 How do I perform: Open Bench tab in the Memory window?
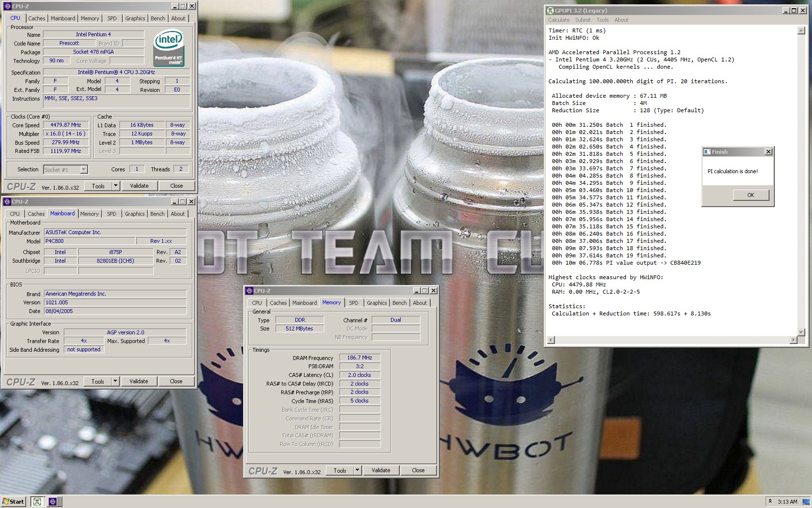pos(399,303)
